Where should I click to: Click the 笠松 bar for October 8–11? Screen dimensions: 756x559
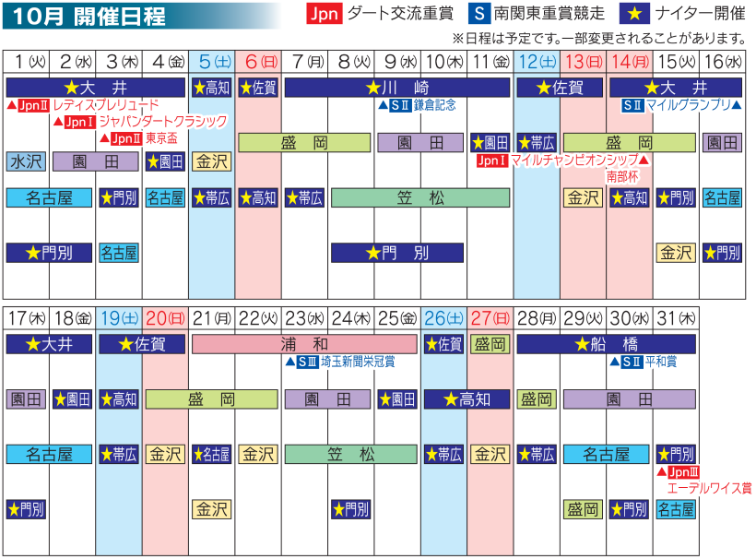tap(419, 198)
